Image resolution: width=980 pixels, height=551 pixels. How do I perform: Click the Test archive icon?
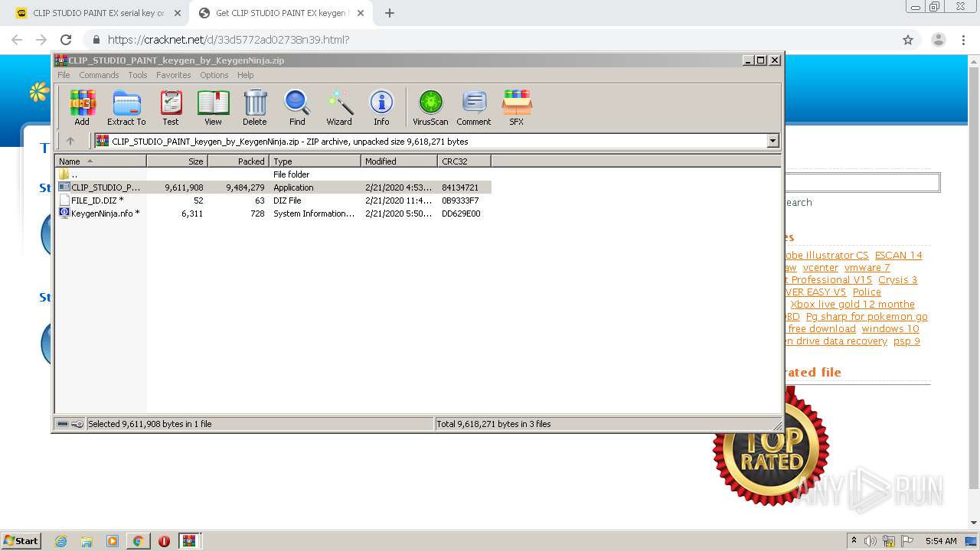171,107
